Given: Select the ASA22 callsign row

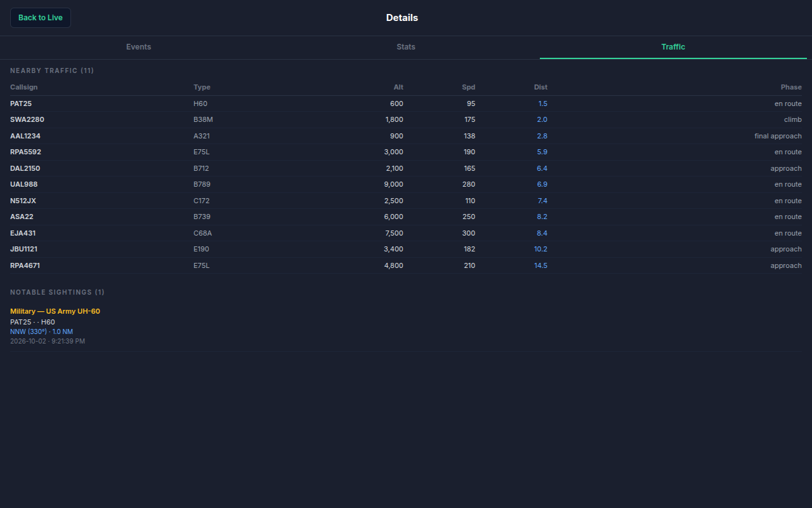Looking at the screenshot, I should (x=406, y=217).
